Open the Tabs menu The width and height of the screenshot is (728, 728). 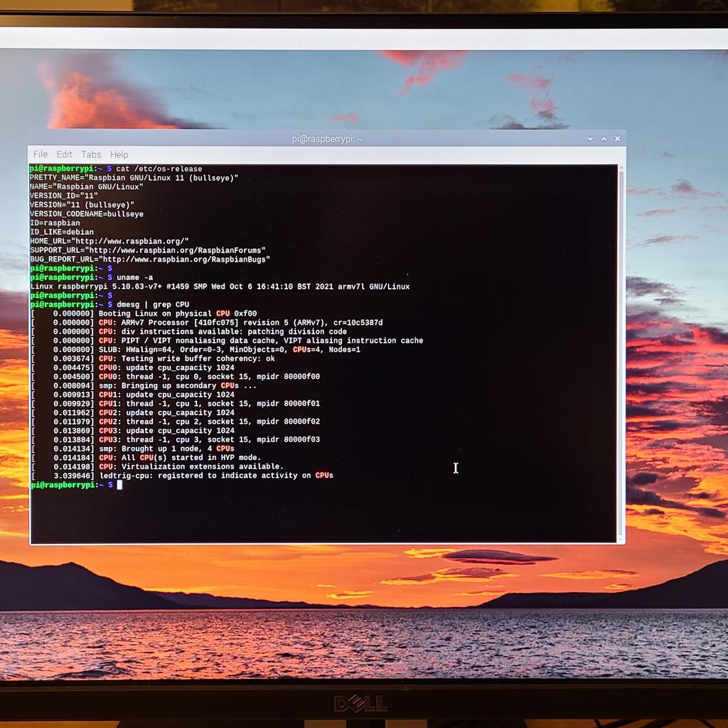click(x=91, y=154)
